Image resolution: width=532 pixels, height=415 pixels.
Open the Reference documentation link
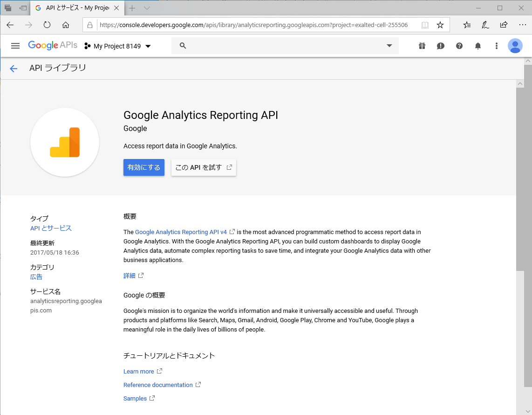[x=158, y=385]
